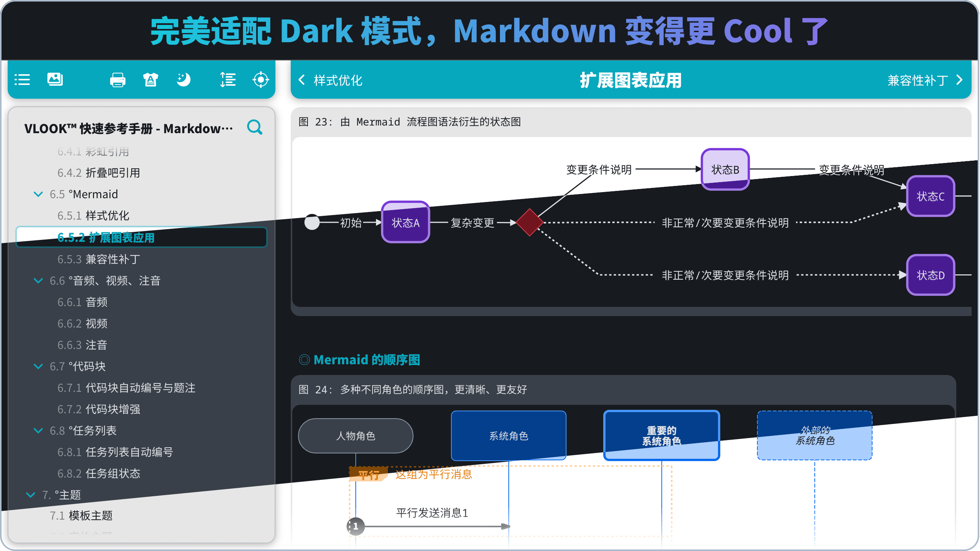The image size is (980, 551).
Task: Select outline item 6.6.1 音频
Action: (x=82, y=302)
